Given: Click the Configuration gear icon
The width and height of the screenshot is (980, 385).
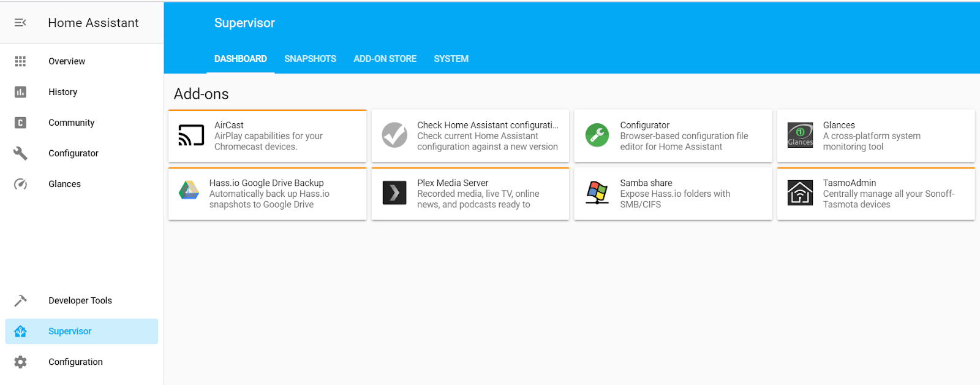Looking at the screenshot, I should pyautogui.click(x=20, y=362).
